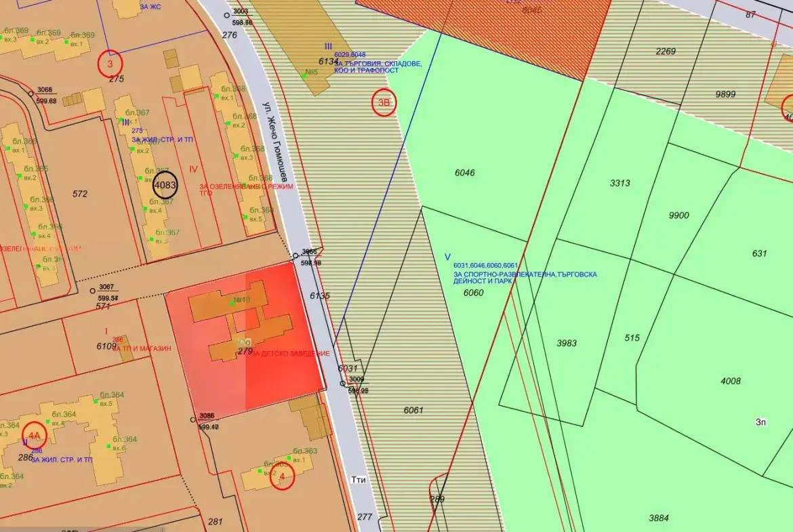Viewport: 793px width, 532px height.
Task: Click the ЗА ТЪРГОВИЯ, СКЛАДОВЕ label
Action: 378,64
